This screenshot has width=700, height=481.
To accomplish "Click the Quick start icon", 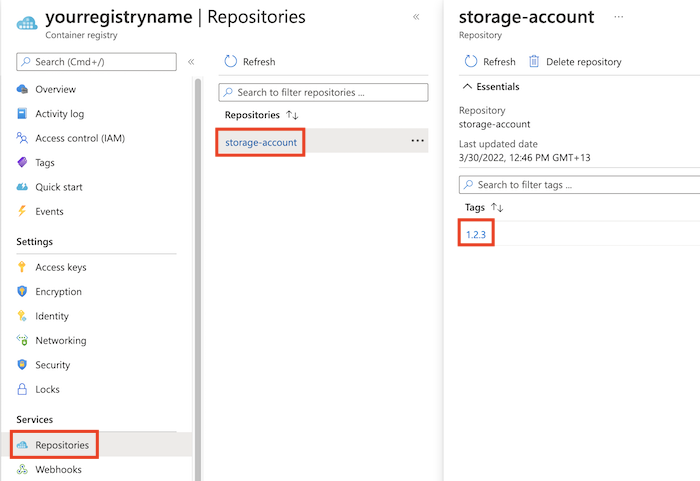I will tap(22, 187).
